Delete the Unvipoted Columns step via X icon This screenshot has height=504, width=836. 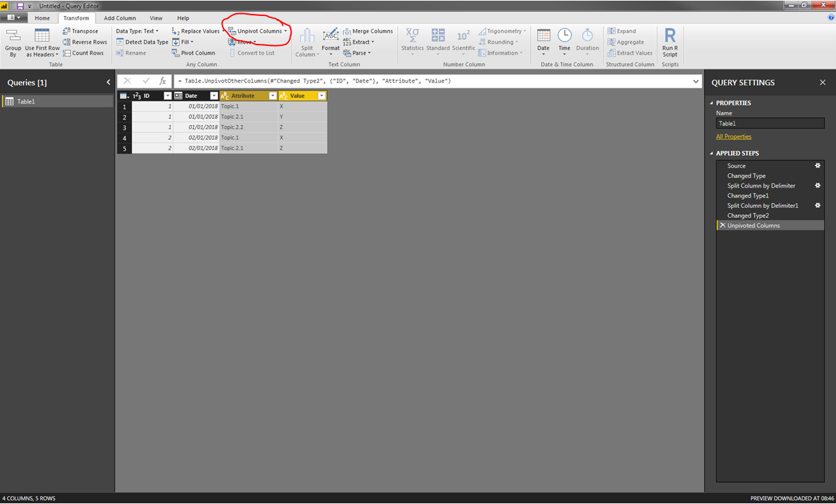point(722,225)
